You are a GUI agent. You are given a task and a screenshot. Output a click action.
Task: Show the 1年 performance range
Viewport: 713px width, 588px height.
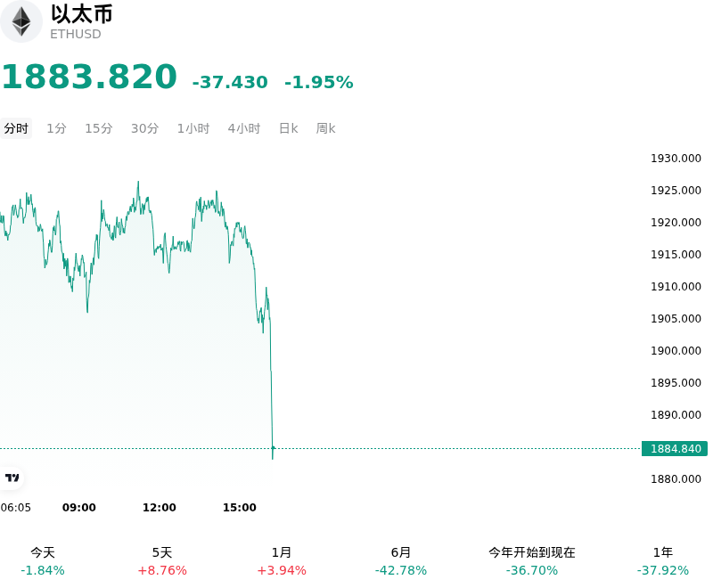663,561
